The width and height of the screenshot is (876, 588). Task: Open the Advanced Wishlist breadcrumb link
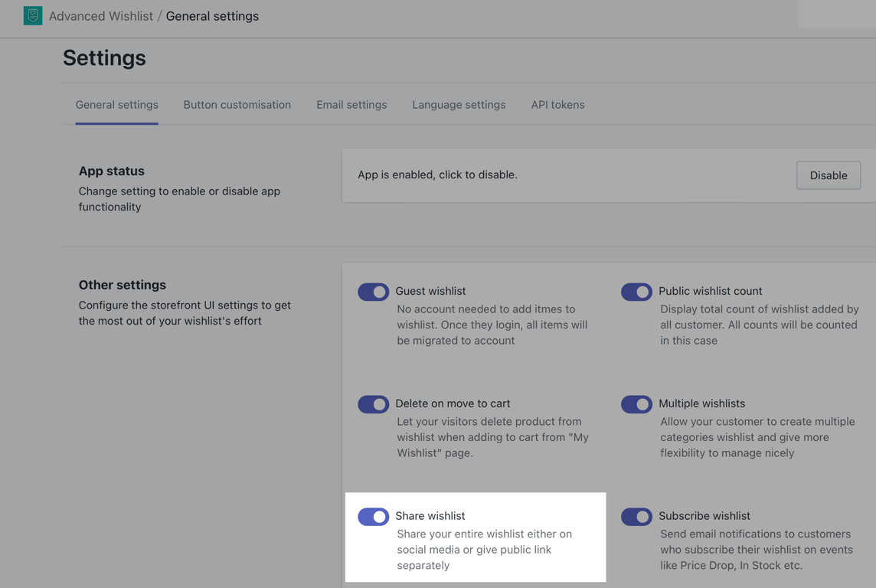[x=100, y=16]
